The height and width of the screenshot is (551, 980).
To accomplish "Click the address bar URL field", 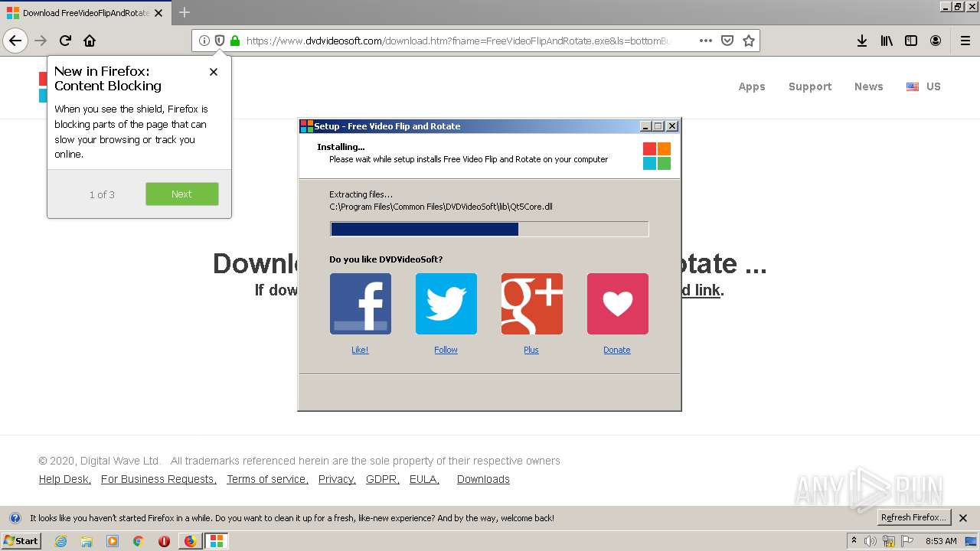I will pyautogui.click(x=459, y=41).
